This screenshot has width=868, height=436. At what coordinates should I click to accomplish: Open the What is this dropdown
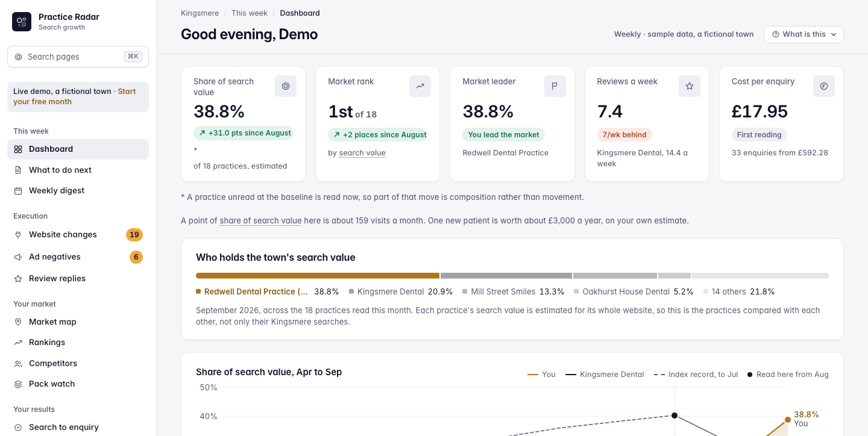[804, 34]
